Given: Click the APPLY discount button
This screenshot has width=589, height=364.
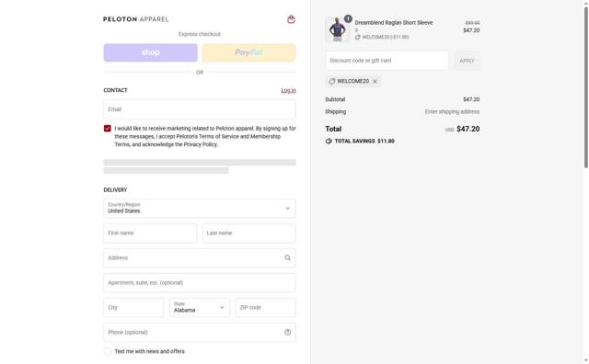Looking at the screenshot, I should click(x=467, y=61).
